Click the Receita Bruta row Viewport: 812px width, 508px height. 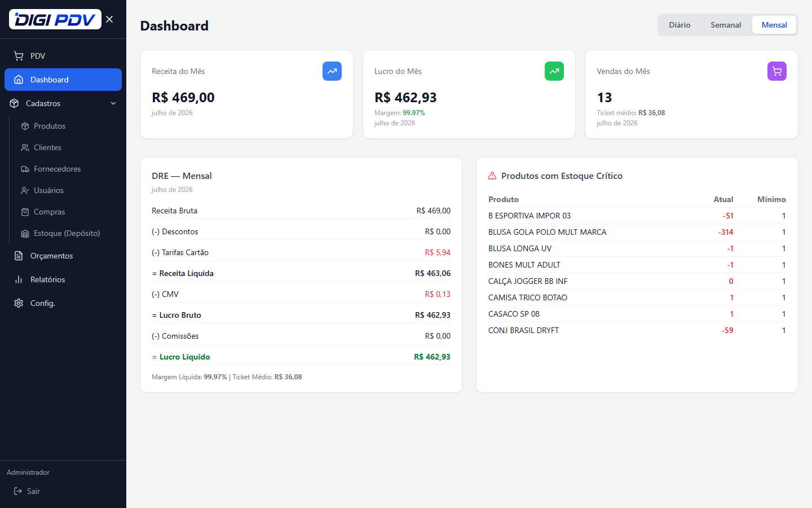[301, 211]
